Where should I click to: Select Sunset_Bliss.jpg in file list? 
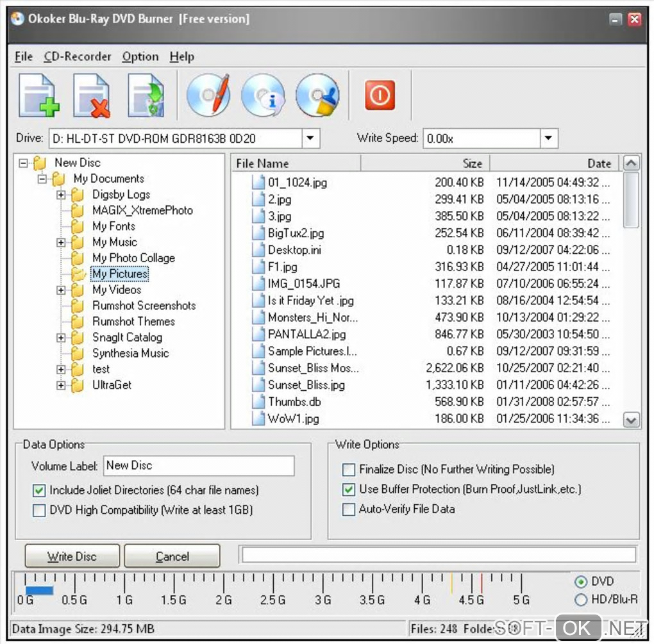coord(306,384)
